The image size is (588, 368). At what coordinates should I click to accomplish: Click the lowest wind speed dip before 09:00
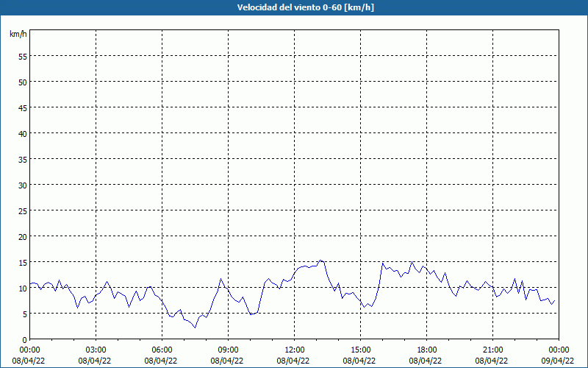pyautogui.click(x=195, y=328)
